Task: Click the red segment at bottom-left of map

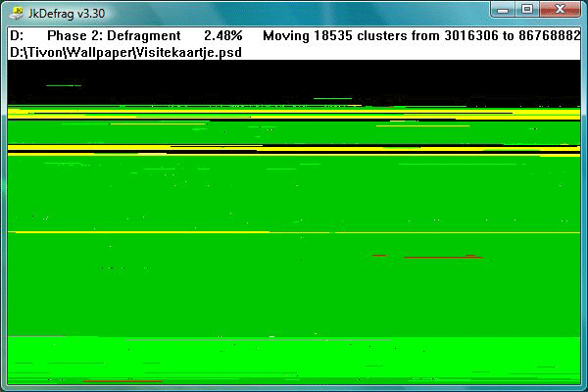Action: tap(122, 381)
